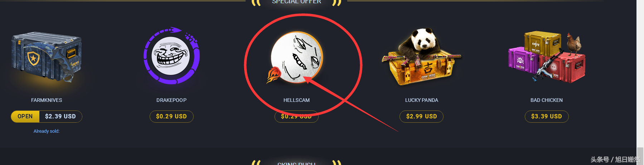
Task: Open the LUCKY PANDA case image
Action: click(x=421, y=57)
